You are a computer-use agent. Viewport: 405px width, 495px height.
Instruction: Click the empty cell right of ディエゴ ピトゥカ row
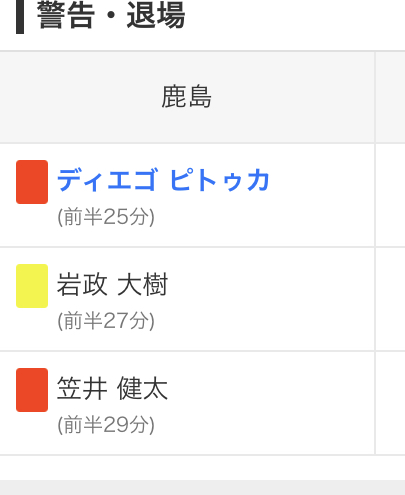(390, 195)
